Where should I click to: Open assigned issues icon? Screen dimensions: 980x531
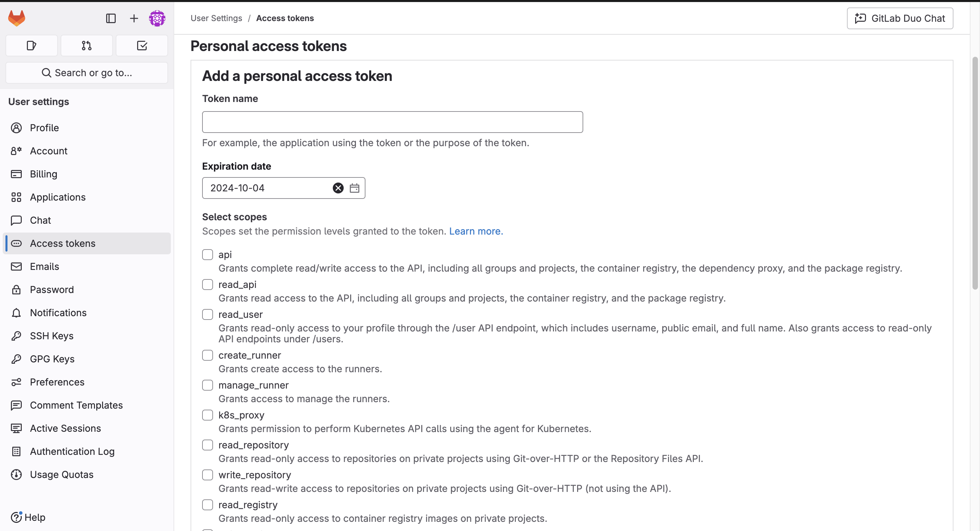32,46
